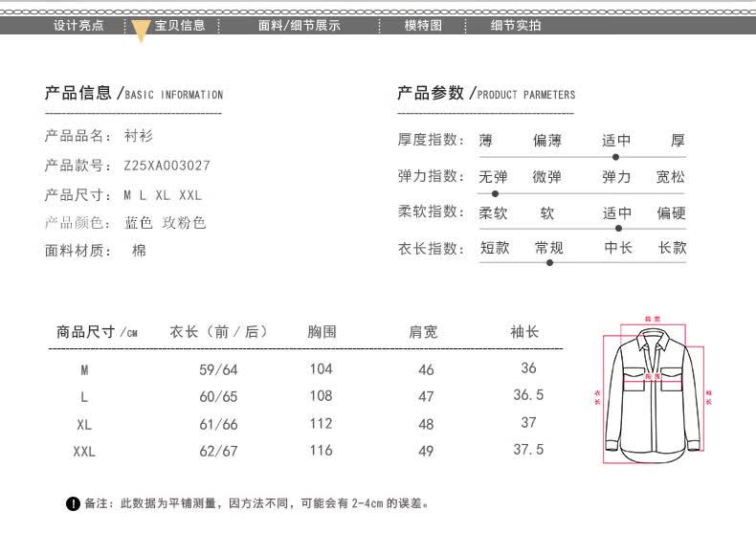
Task: Open the 设计亮点 tab
Action: [x=78, y=25]
